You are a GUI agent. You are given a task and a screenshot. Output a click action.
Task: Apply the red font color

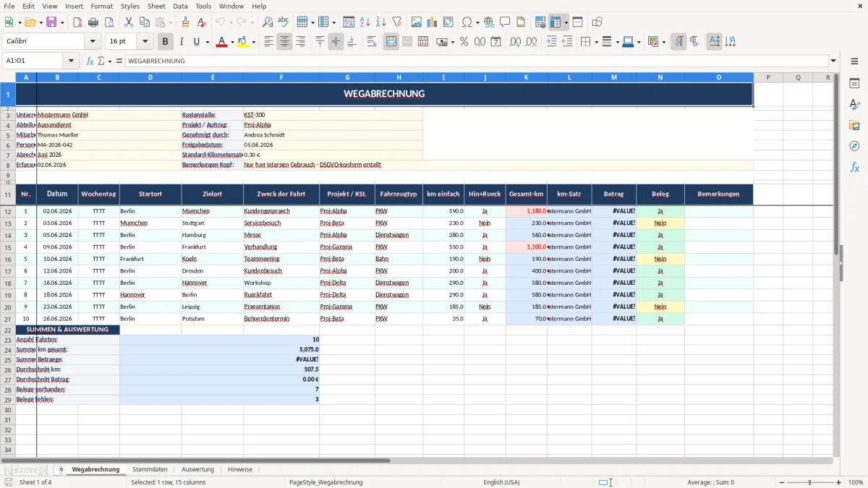click(x=221, y=42)
